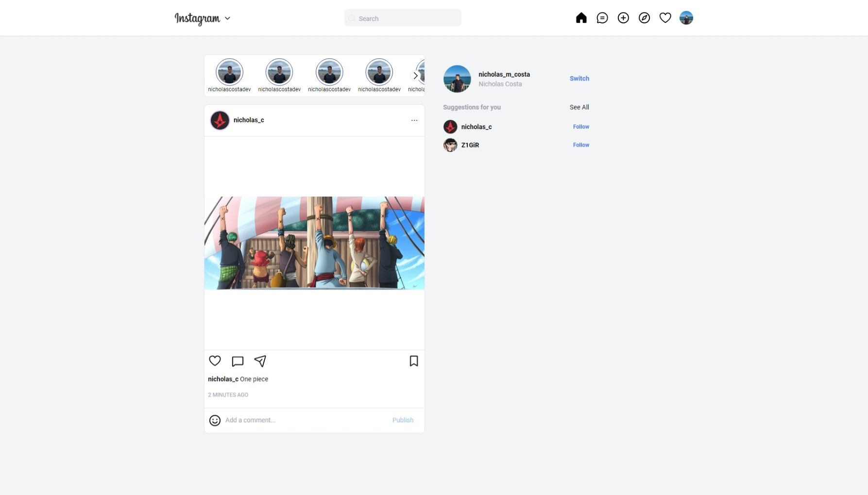
Task: Open suggested Z1GiR avatar
Action: pos(450,145)
